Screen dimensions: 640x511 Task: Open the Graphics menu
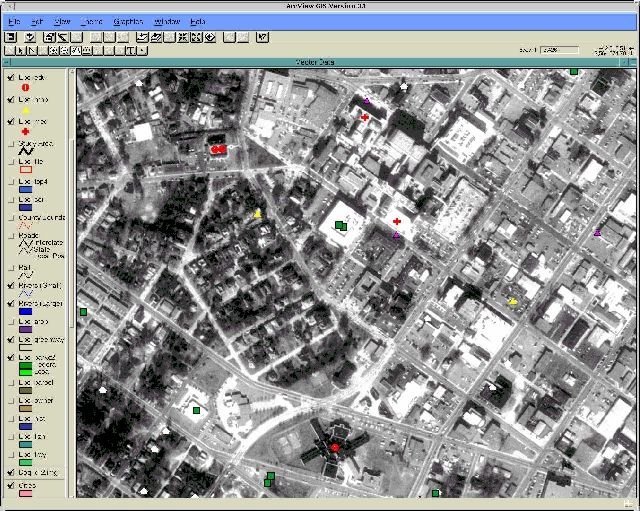pyautogui.click(x=128, y=22)
